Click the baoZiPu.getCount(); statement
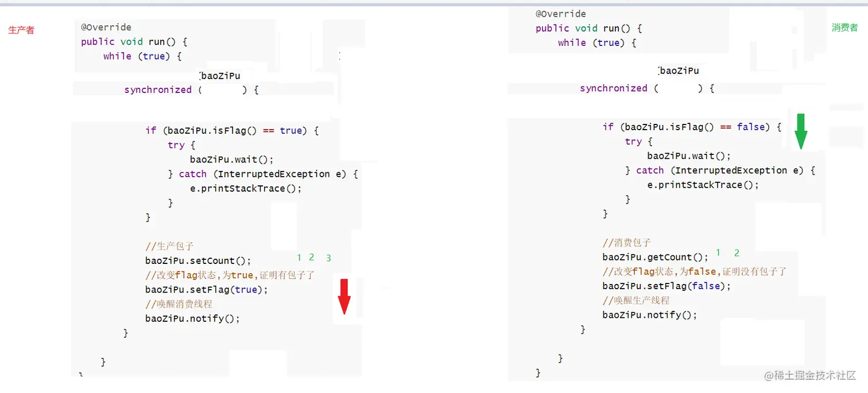 point(655,257)
